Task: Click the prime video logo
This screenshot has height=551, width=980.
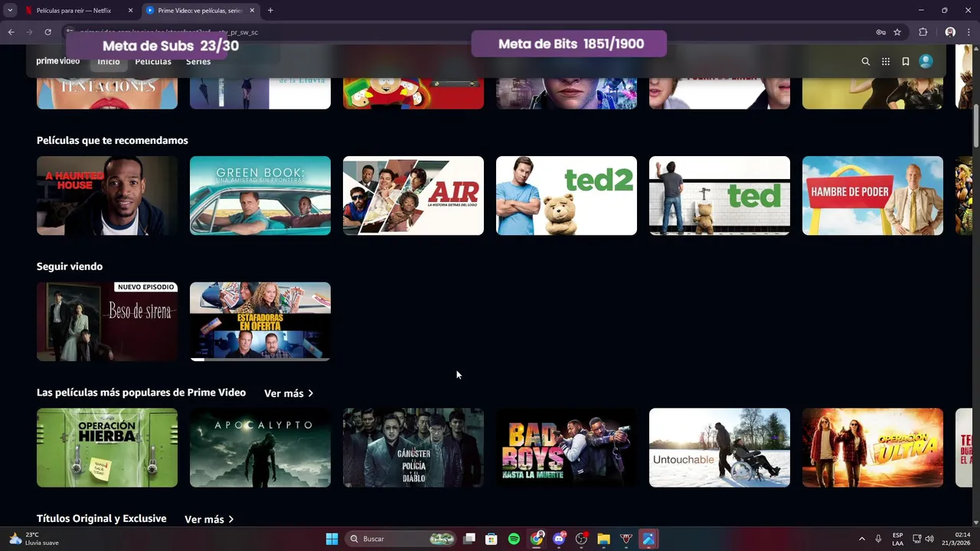Action: tap(58, 60)
